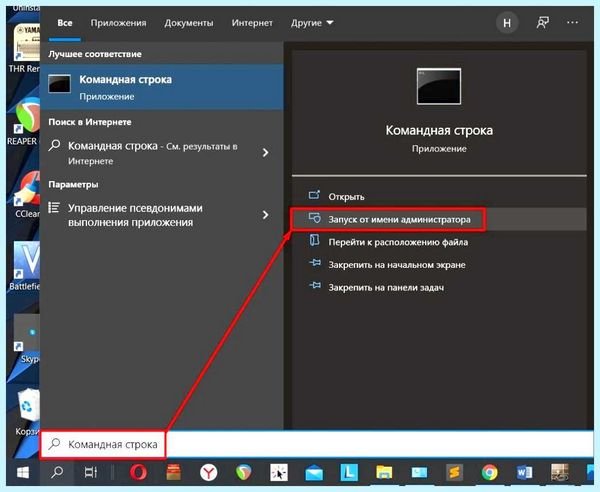Open the cursor-click app on taskbar
The image size is (600, 492).
[x=279, y=473]
